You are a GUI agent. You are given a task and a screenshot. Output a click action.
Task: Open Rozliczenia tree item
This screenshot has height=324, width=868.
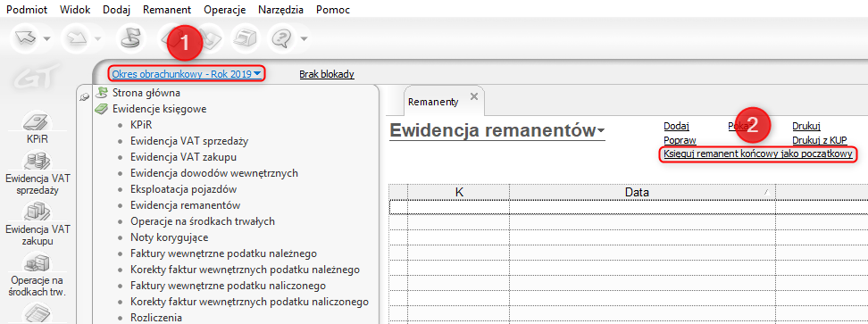[x=156, y=318]
